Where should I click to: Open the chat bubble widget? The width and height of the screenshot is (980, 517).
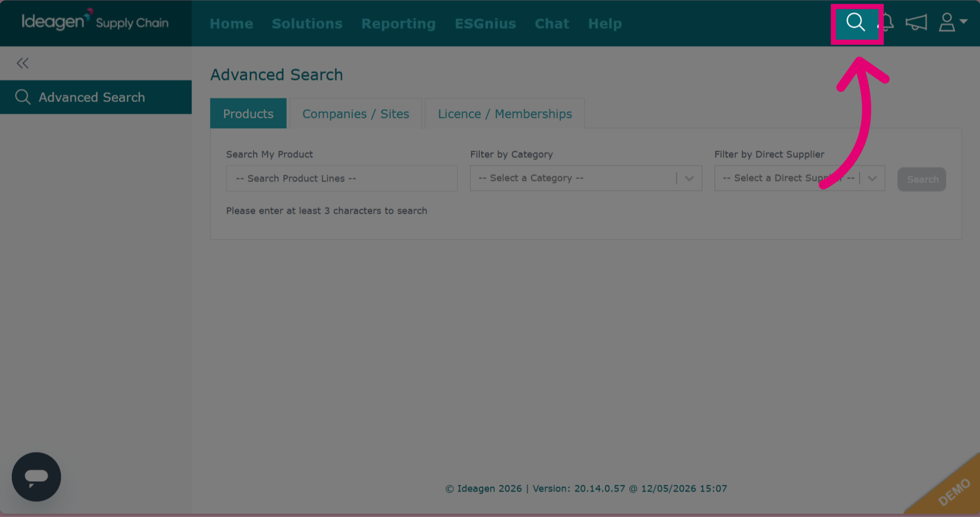pos(36,477)
